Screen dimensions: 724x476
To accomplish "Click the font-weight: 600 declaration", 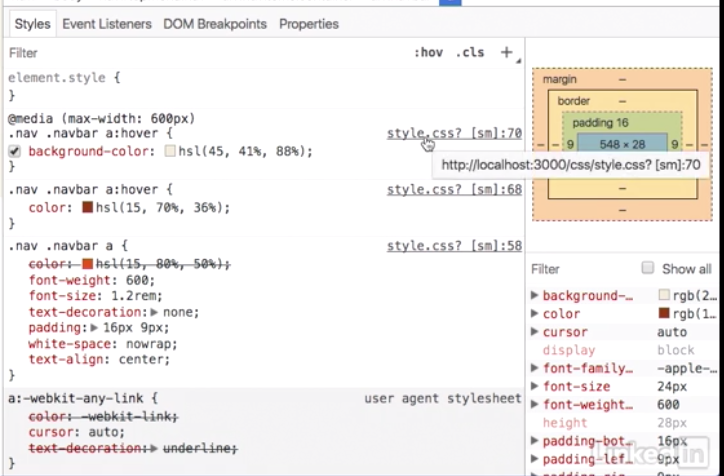I will (x=92, y=280).
